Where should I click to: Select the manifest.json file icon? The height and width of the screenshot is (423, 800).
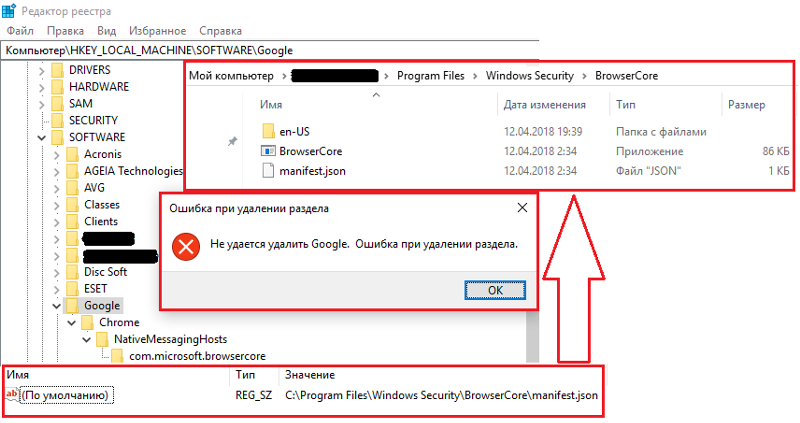coord(268,170)
